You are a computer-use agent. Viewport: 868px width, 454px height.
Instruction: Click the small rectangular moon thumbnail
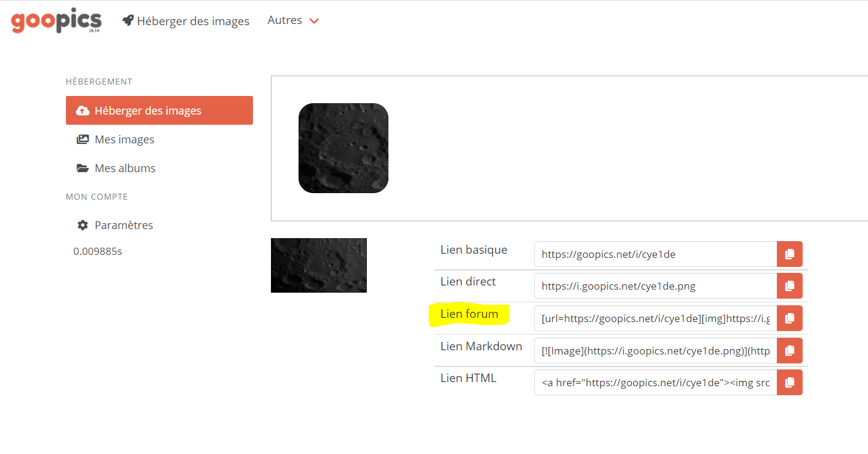click(x=319, y=265)
